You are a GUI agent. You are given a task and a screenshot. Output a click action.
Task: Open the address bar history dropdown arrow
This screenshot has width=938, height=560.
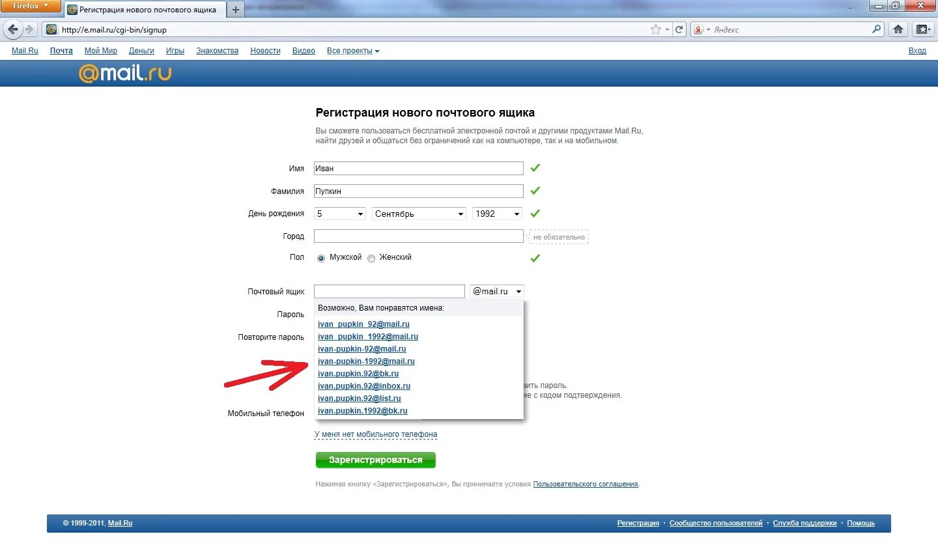[x=667, y=29]
